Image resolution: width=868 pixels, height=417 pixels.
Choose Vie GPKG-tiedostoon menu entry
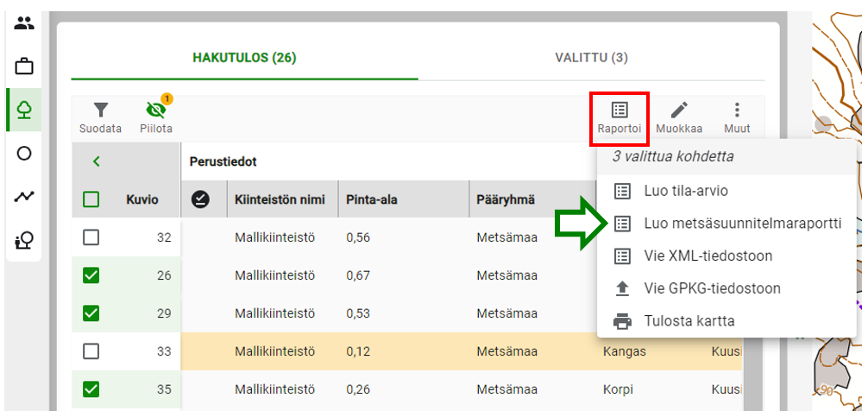tap(726, 288)
